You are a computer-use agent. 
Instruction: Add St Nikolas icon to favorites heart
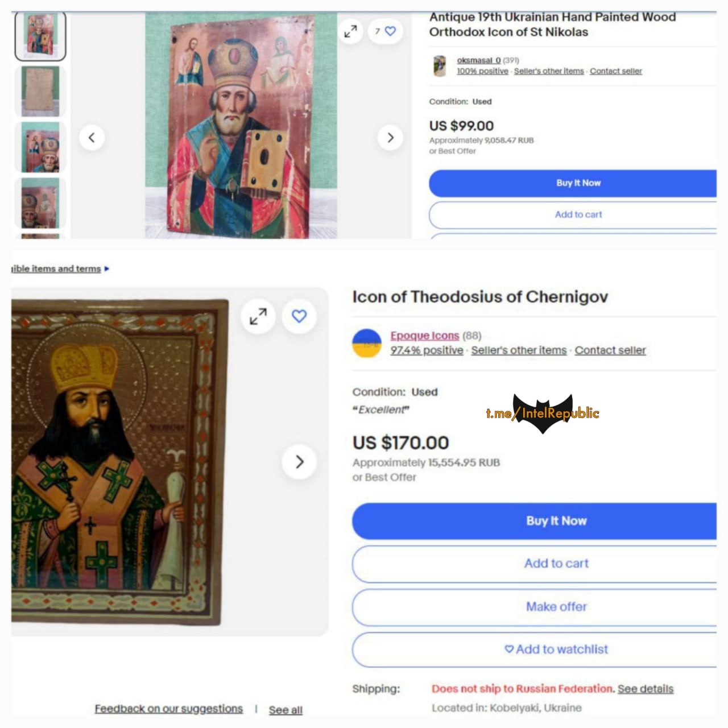(x=390, y=31)
